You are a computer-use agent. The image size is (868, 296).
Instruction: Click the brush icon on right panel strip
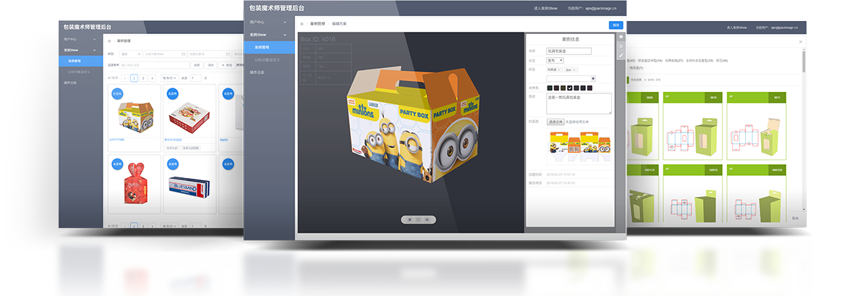[x=621, y=54]
